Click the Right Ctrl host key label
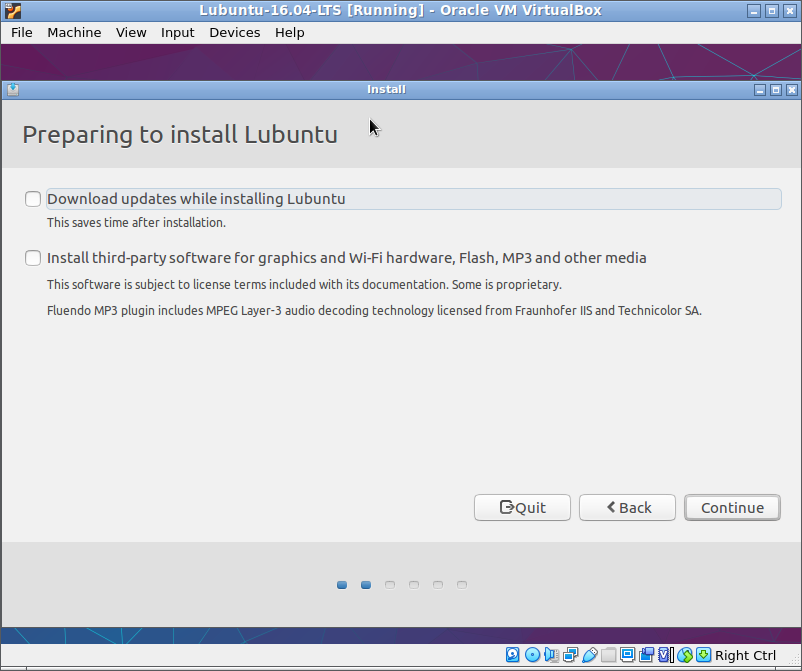Screen dimensions: 802x671 [x=745, y=655]
